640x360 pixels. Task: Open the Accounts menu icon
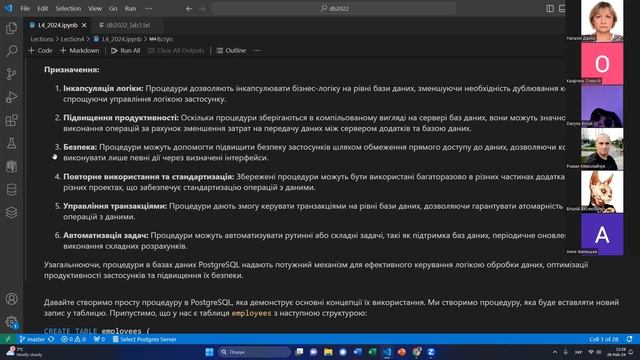[11, 299]
